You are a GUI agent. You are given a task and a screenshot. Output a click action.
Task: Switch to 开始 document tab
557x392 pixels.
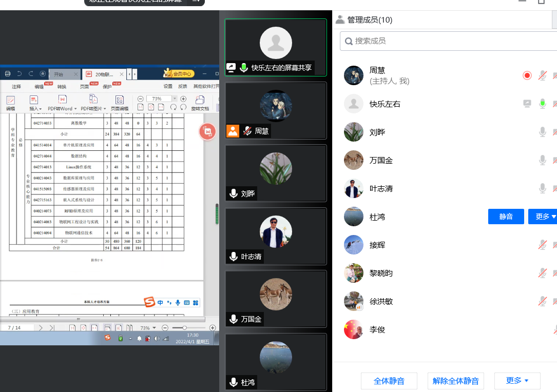(x=64, y=74)
